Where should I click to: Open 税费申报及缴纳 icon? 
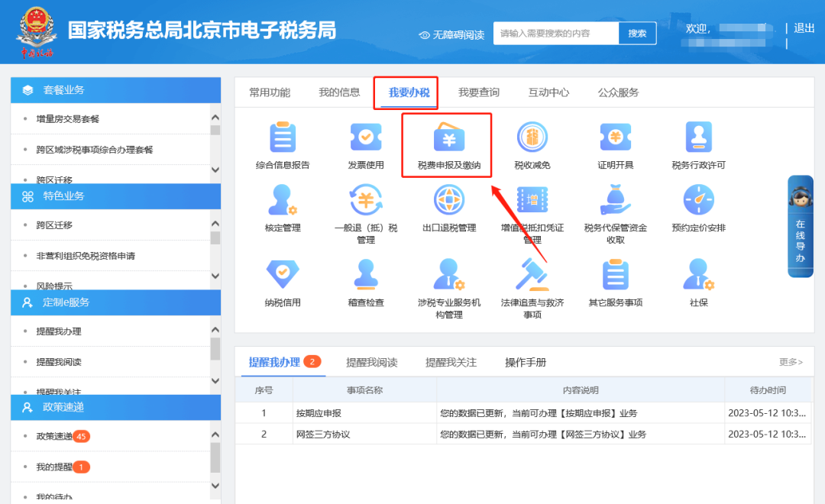pyautogui.click(x=449, y=137)
